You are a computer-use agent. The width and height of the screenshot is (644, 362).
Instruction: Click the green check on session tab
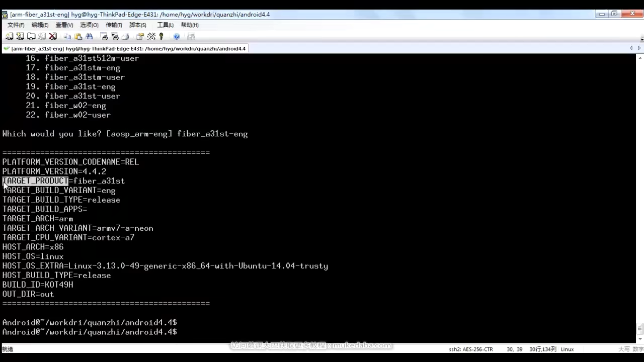click(6, 49)
